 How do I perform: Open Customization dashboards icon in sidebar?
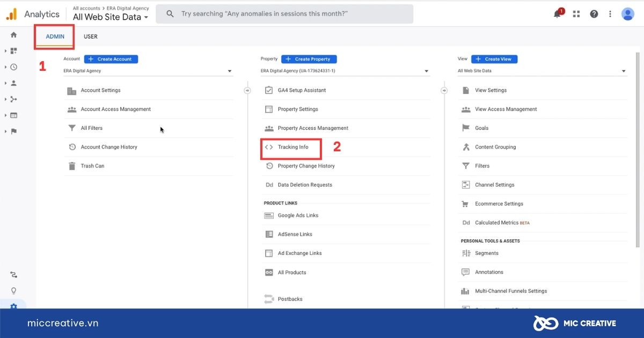(14, 51)
